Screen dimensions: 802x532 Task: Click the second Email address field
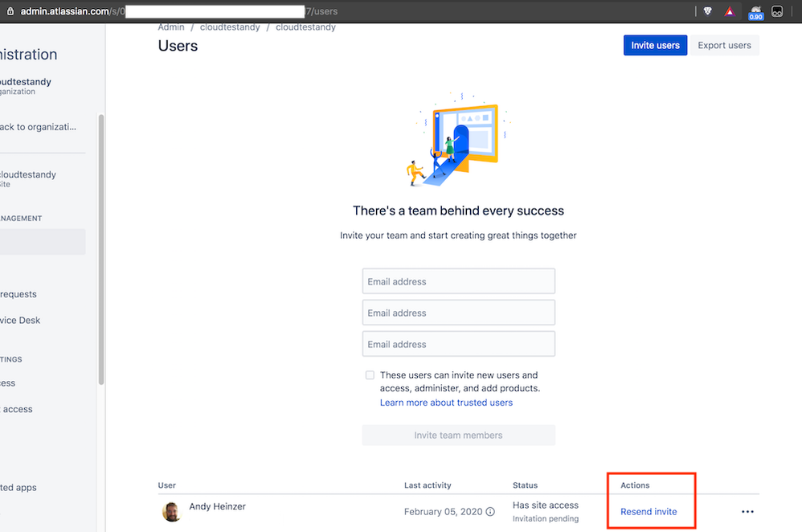(458, 313)
